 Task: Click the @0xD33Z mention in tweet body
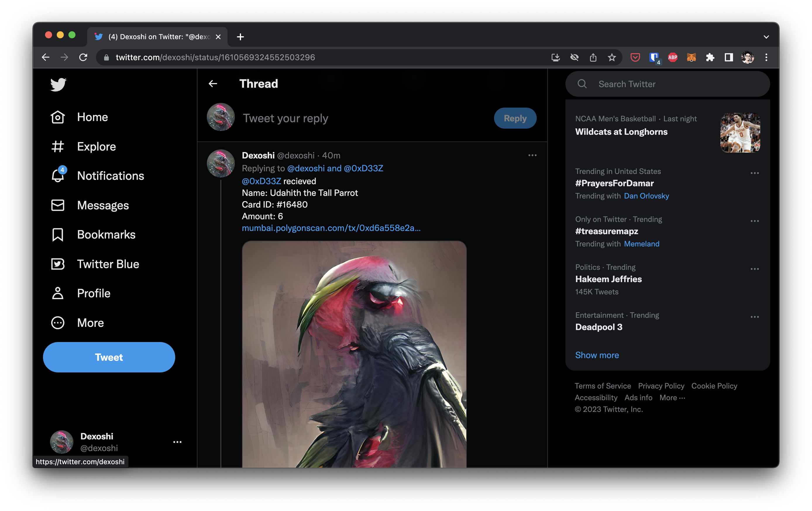pos(261,181)
